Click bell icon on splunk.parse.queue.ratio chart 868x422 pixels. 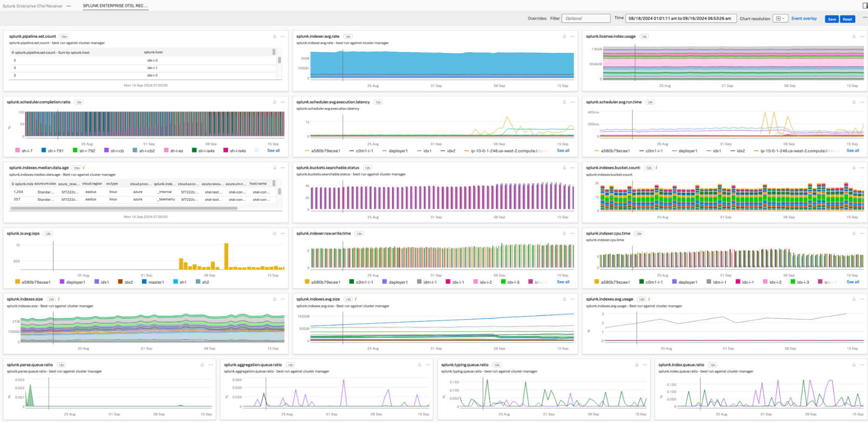tap(202, 365)
